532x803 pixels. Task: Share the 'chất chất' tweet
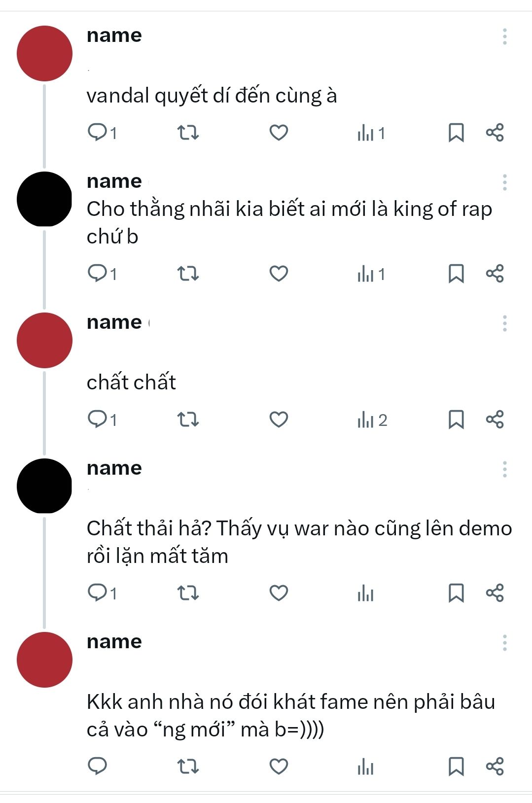coord(495,419)
